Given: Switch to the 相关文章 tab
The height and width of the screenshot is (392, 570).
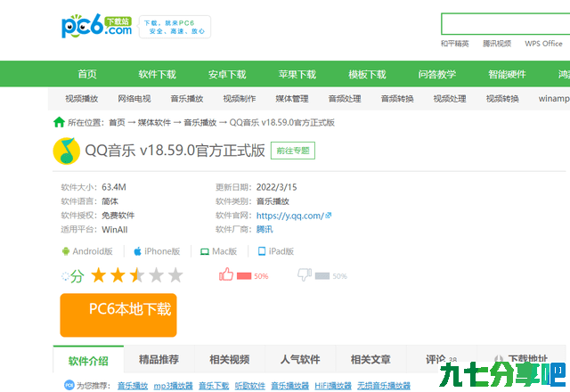Looking at the screenshot, I should click(370, 360).
